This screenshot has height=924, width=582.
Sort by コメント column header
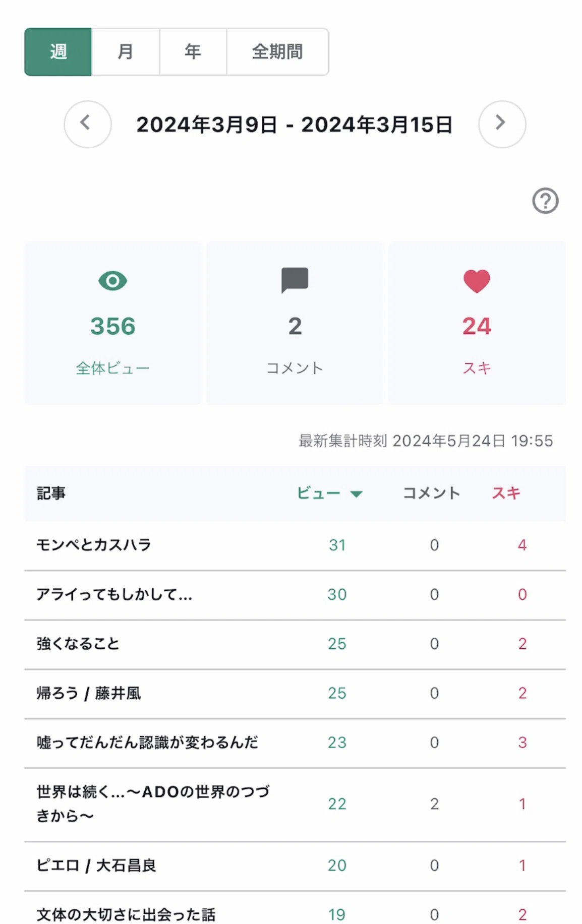pos(431,493)
